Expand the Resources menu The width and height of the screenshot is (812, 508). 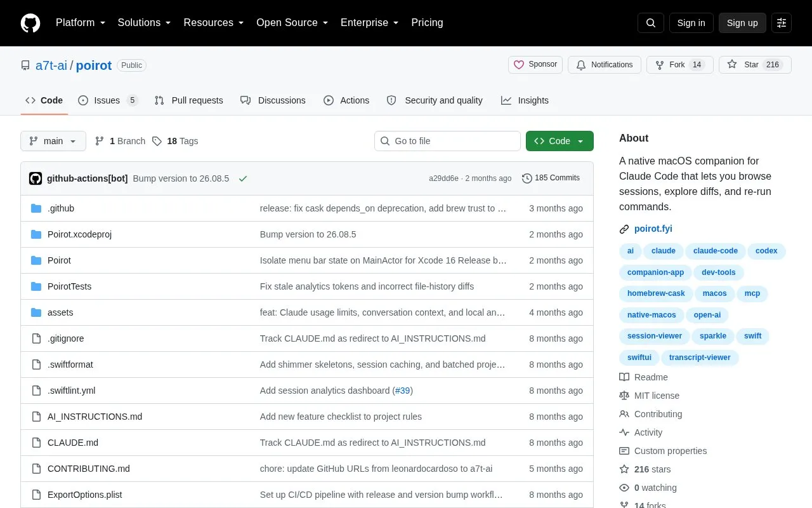214,23
